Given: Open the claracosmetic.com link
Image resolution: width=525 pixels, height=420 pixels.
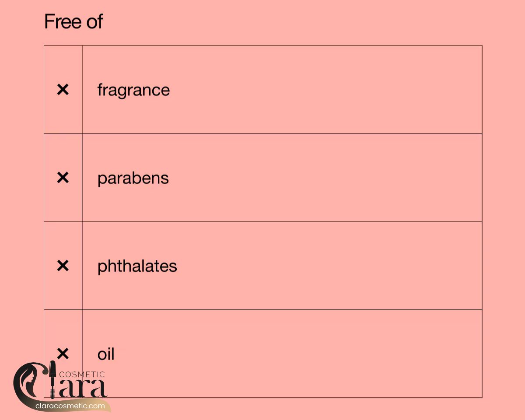Looking at the screenshot, I should coord(70,406).
